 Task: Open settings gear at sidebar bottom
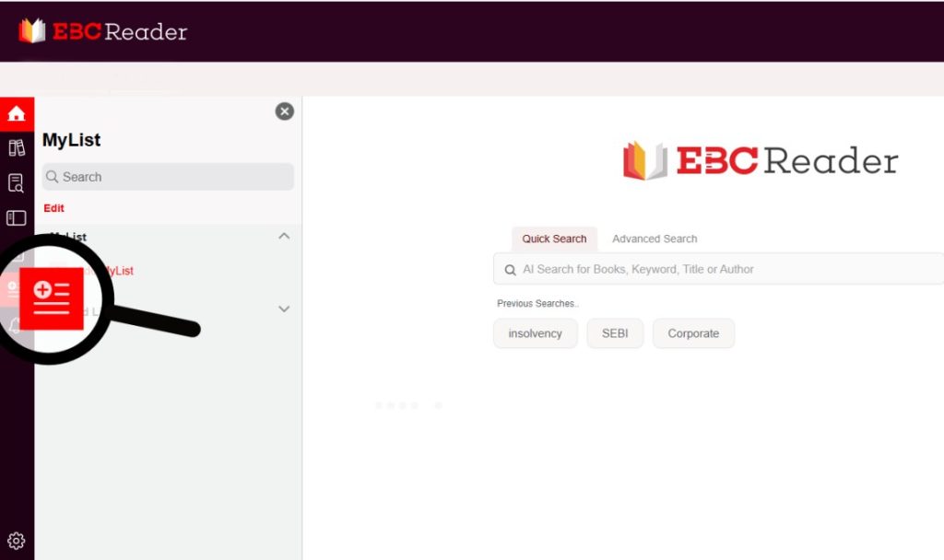coord(17,541)
